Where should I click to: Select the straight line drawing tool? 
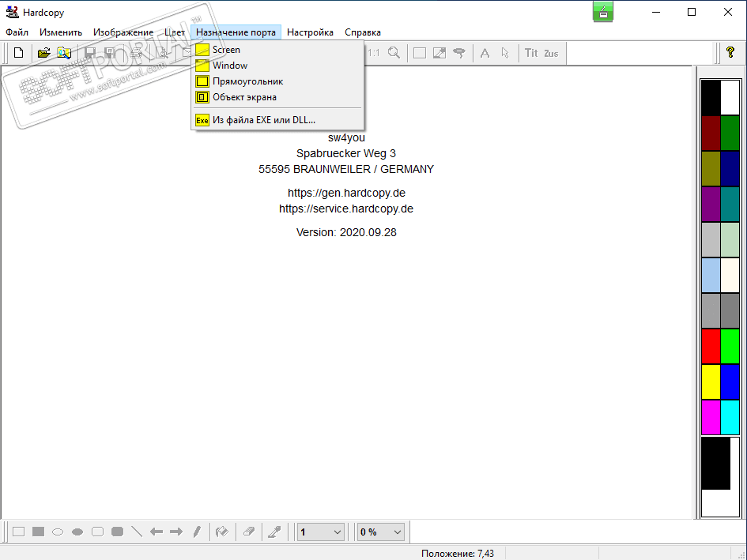137,532
